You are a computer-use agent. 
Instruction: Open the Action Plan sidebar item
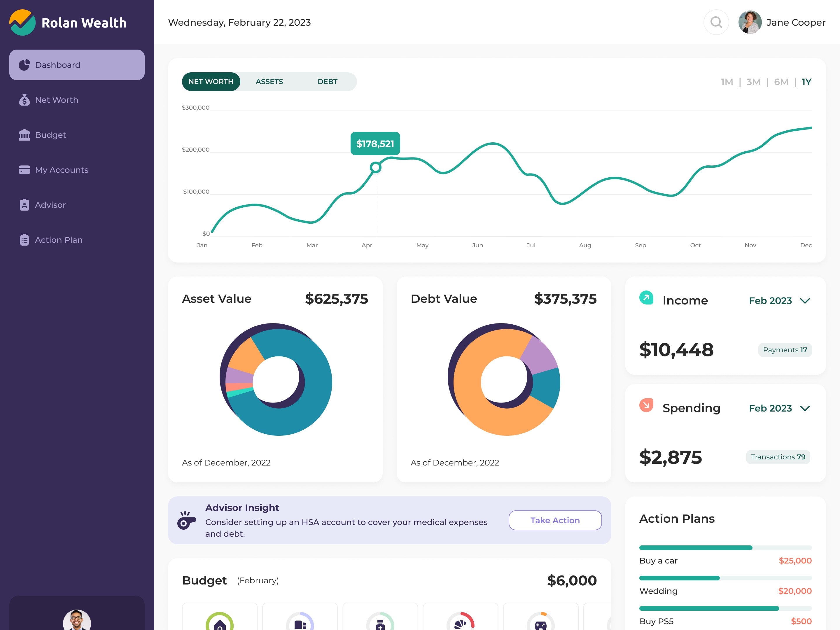pyautogui.click(x=77, y=240)
